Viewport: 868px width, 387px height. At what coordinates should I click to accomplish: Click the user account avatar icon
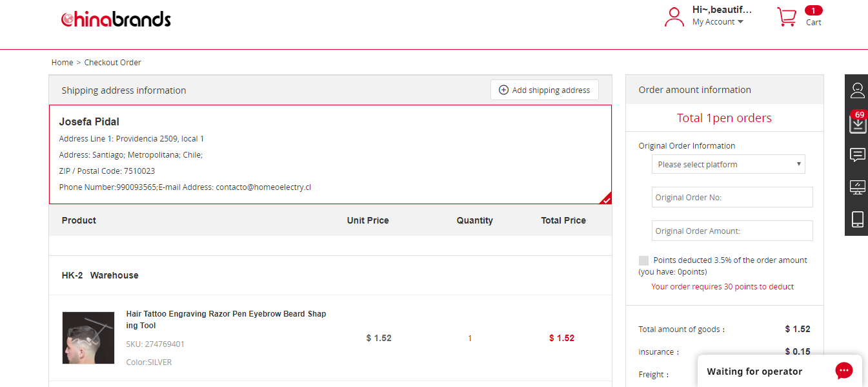(674, 17)
